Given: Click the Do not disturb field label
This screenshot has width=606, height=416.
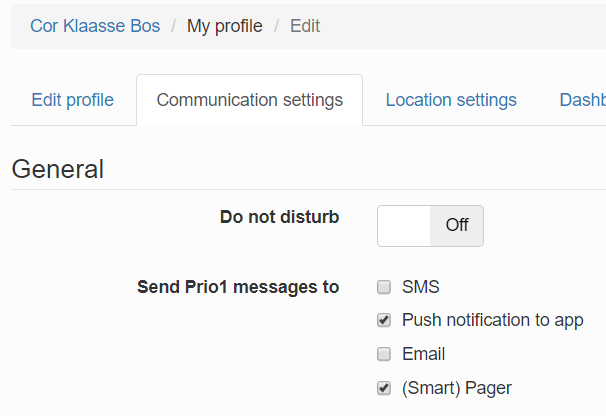Looking at the screenshot, I should 280,217.
